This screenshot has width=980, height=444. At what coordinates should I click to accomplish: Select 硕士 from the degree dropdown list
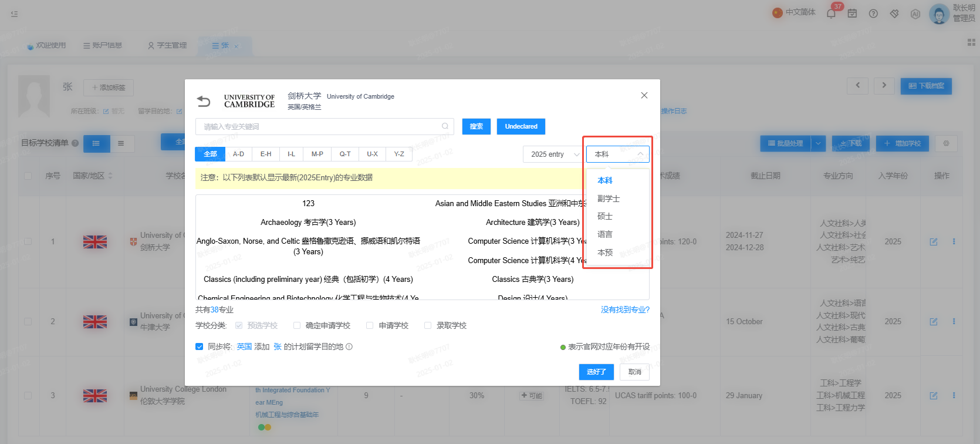pyautogui.click(x=605, y=216)
